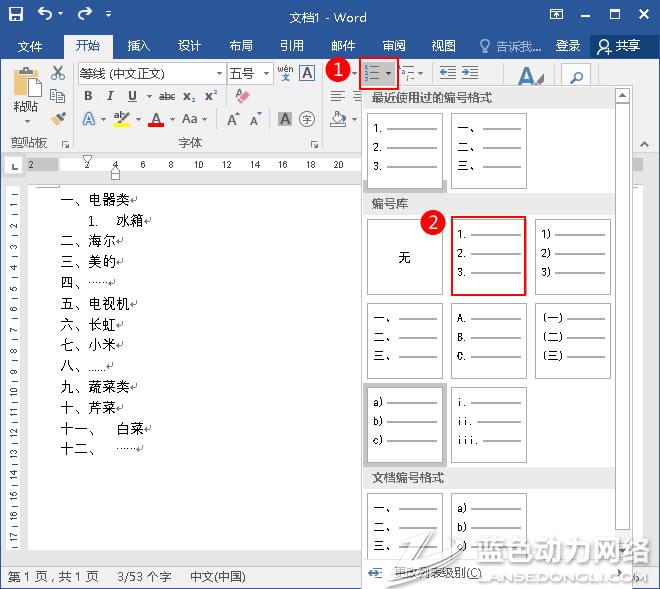Open the 布局 ribbon tab
660x589 pixels.
point(240,46)
